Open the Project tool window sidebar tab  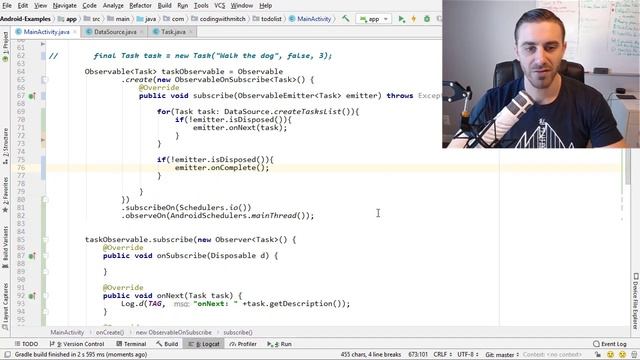(5, 47)
